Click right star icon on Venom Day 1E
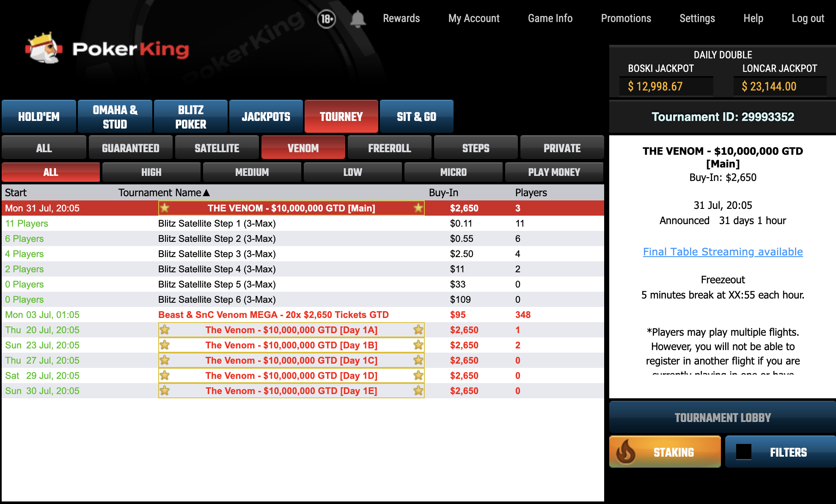This screenshot has width=836, height=504. [x=418, y=391]
